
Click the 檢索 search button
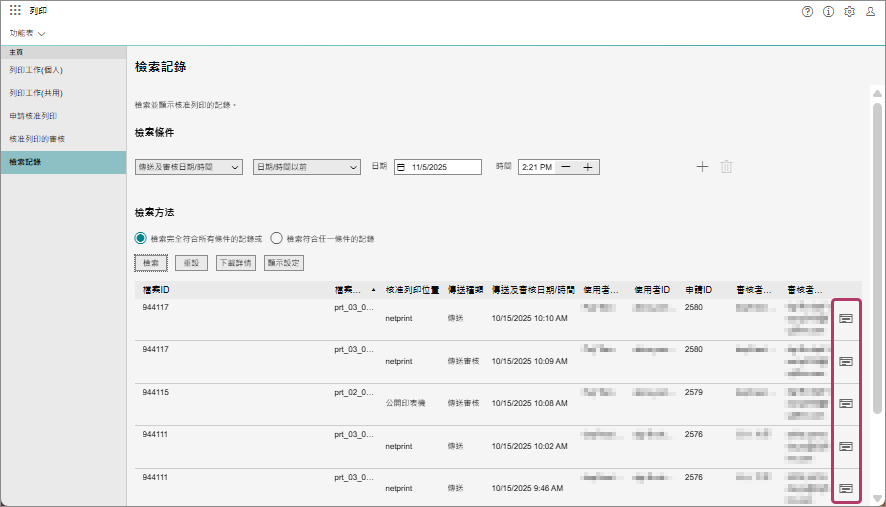tap(151, 263)
